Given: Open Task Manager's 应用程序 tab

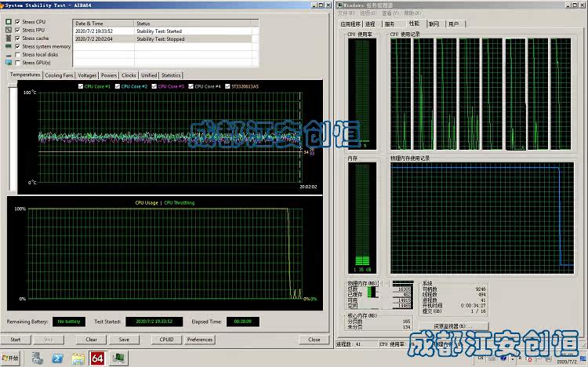Looking at the screenshot, I should 350,24.
